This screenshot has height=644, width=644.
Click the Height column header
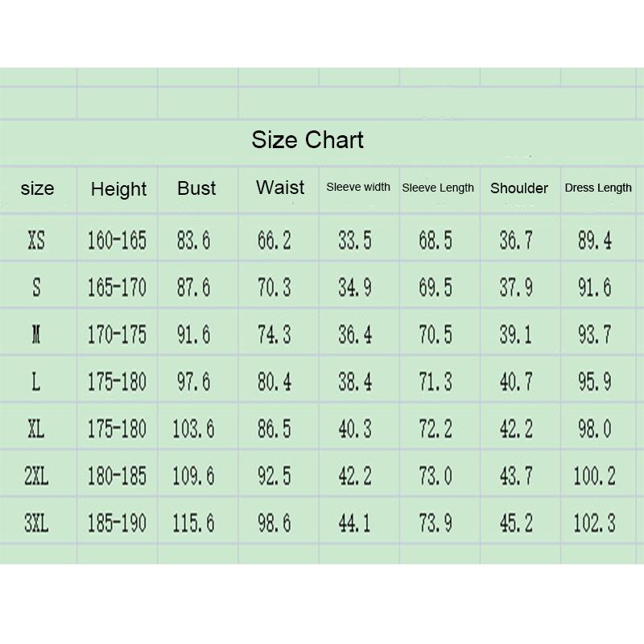coord(118,190)
